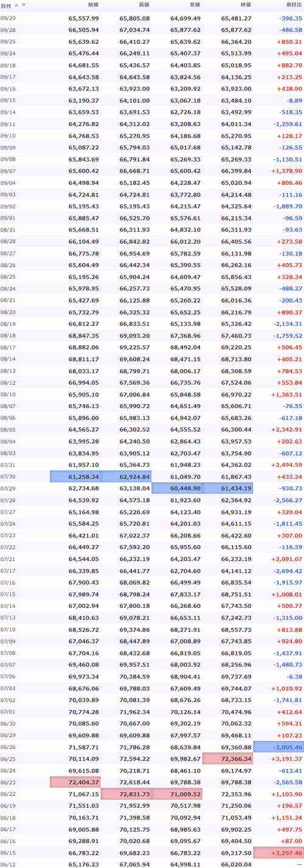This screenshot has height=868, width=304.
Task: Click the 安値 column header
Action: click(x=195, y=4)
